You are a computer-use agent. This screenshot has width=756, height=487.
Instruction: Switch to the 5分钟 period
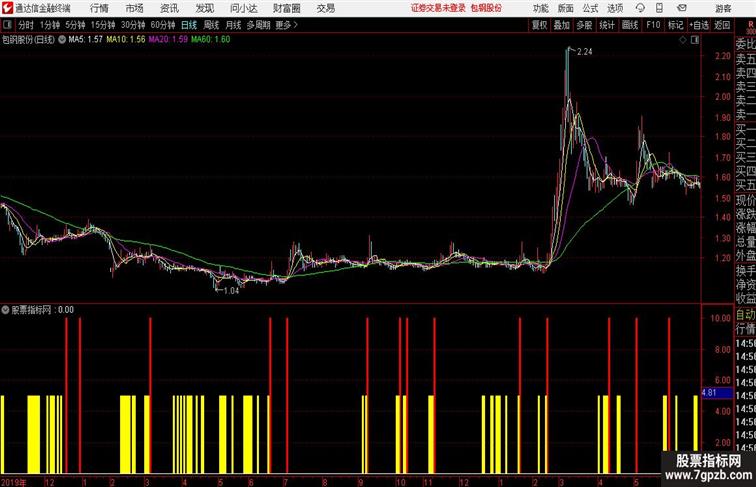[x=75, y=25]
